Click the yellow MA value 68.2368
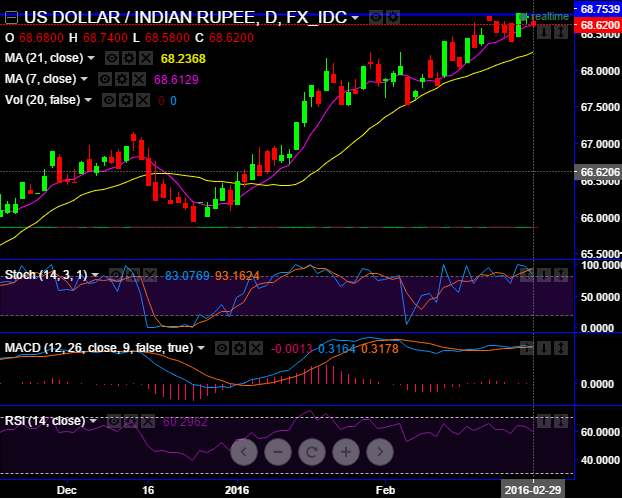Image resolution: width=622 pixels, height=499 pixels. point(183,59)
